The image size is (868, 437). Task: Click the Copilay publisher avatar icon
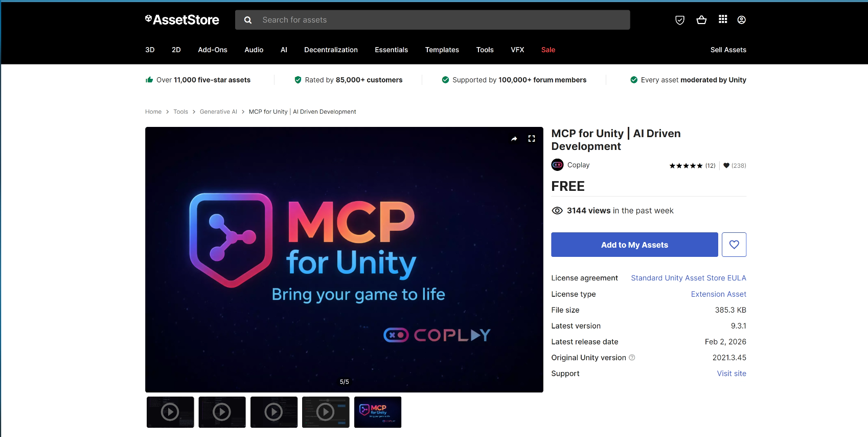click(557, 165)
